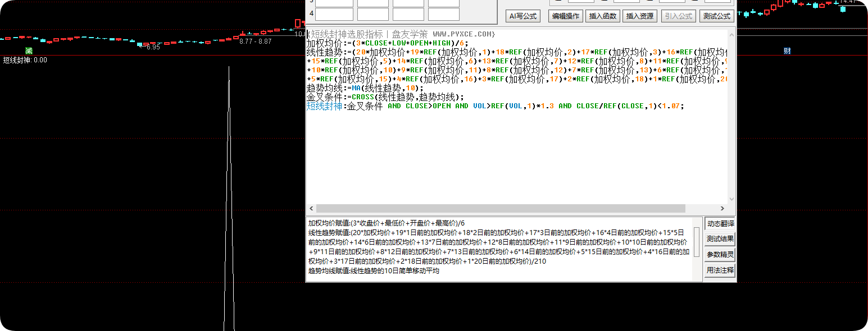Image resolution: width=868 pixels, height=331 pixels.
Task: Click the 趋势均线赋值 translation line
Action: (x=374, y=271)
